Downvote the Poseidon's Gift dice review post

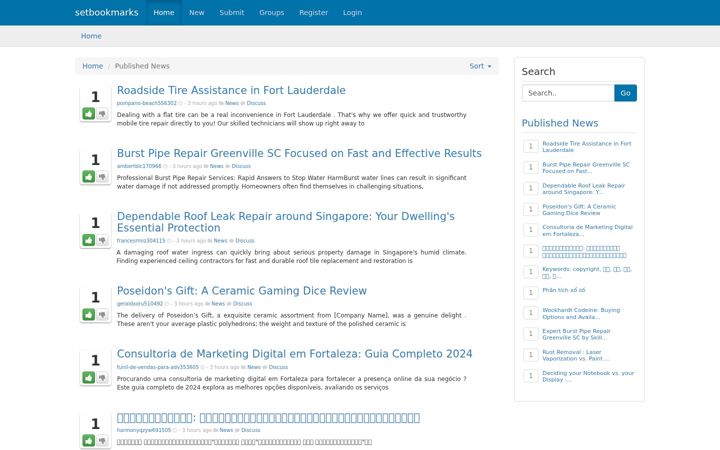click(x=102, y=315)
